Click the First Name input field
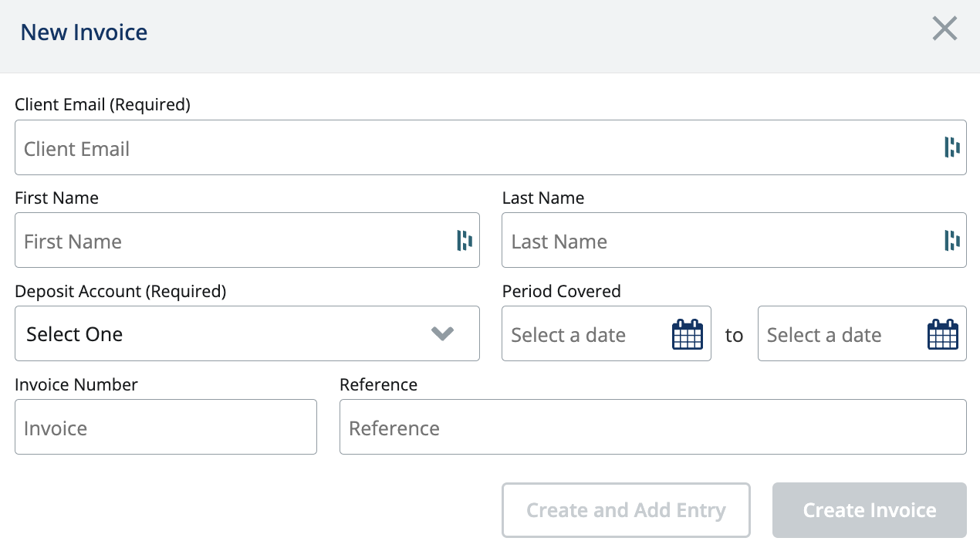Screen dimensions: 980x548 pyautogui.click(x=231, y=241)
